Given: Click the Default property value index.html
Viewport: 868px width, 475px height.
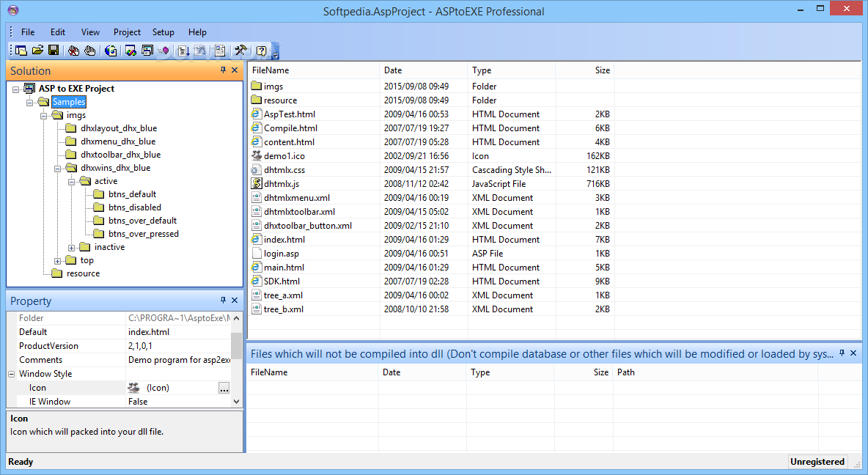Looking at the screenshot, I should pos(149,331).
